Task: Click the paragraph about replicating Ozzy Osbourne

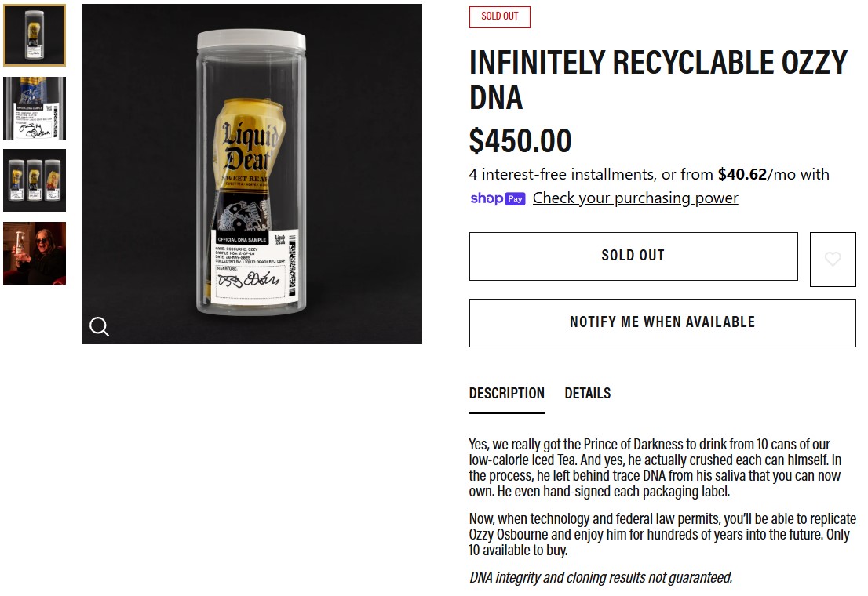Action: 662,534
